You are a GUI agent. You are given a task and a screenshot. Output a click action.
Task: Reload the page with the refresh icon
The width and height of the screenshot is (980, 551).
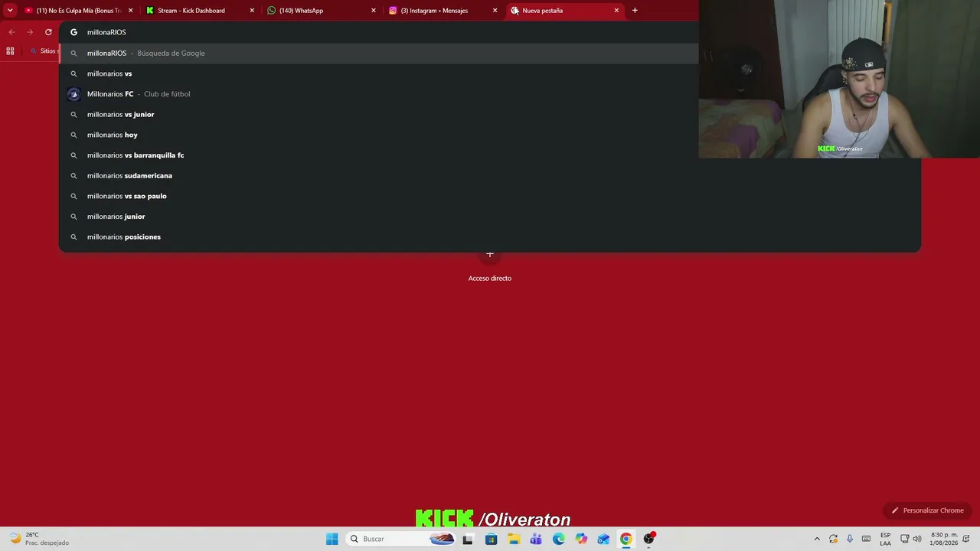point(48,32)
